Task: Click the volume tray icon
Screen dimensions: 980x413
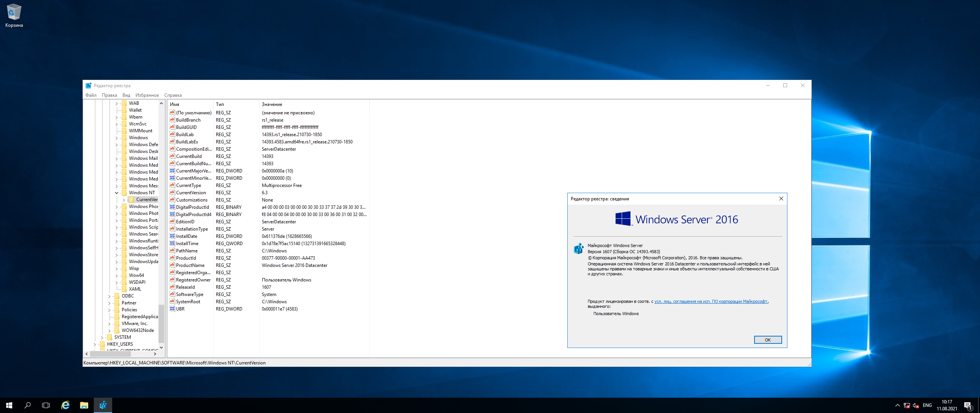Action: (x=916, y=405)
